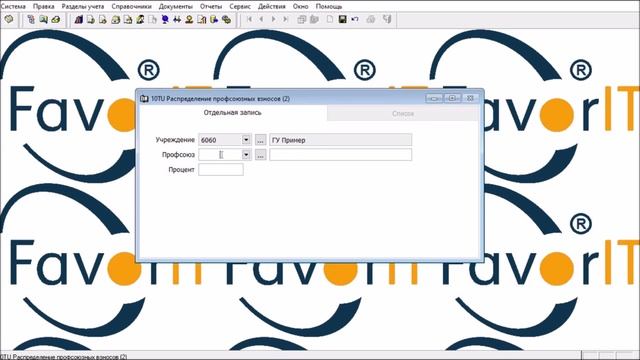
Task: Open the Правка menu
Action: (44, 6)
